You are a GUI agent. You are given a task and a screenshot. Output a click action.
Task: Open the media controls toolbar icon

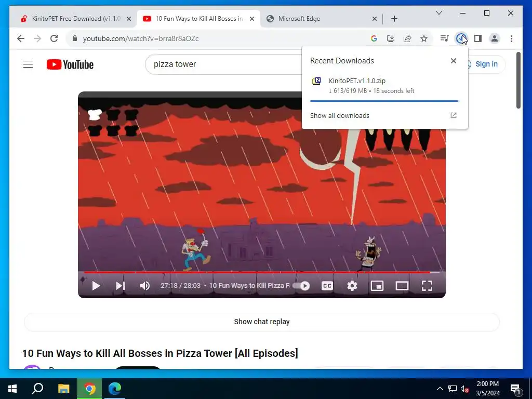(445, 38)
